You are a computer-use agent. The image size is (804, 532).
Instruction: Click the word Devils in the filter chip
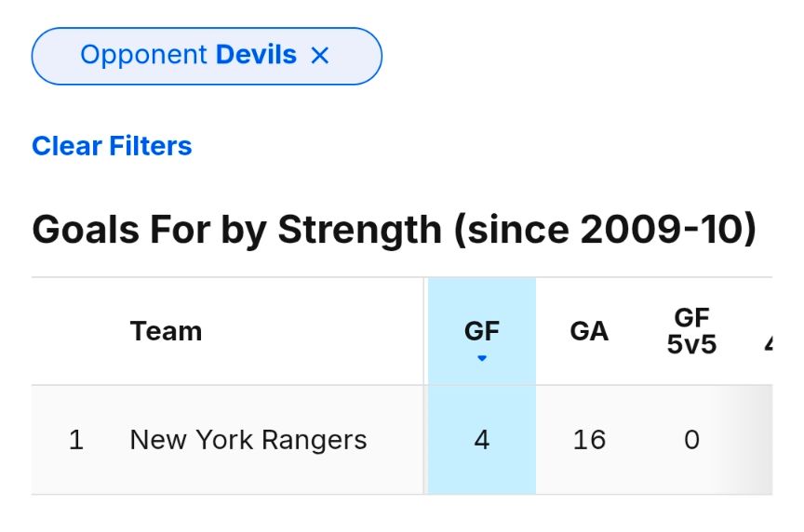pyautogui.click(x=256, y=55)
